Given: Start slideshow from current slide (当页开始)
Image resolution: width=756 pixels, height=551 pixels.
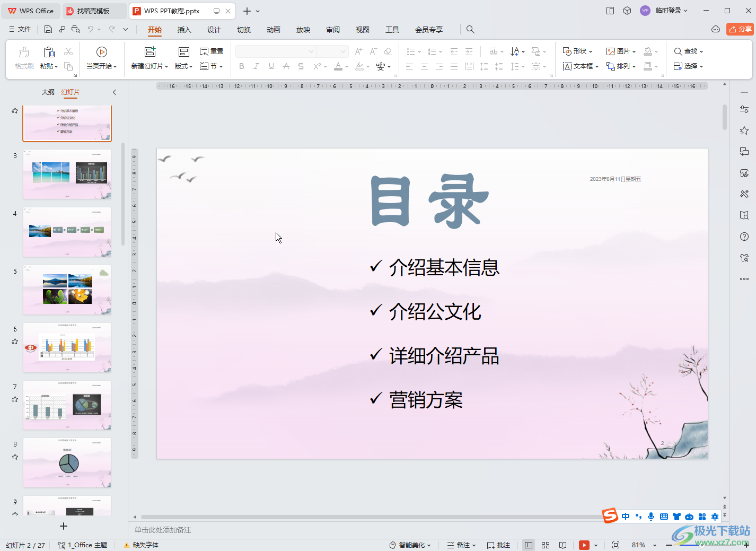Looking at the screenshot, I should 102,58.
